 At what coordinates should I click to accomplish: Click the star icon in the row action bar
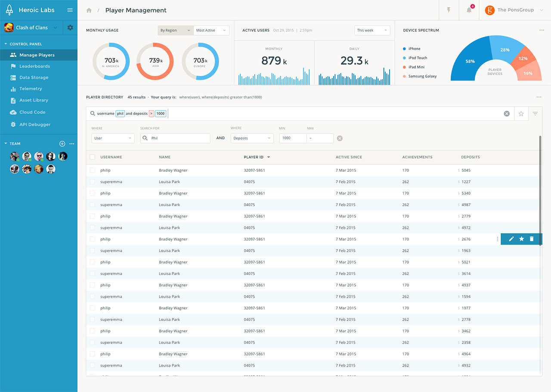coord(521,239)
